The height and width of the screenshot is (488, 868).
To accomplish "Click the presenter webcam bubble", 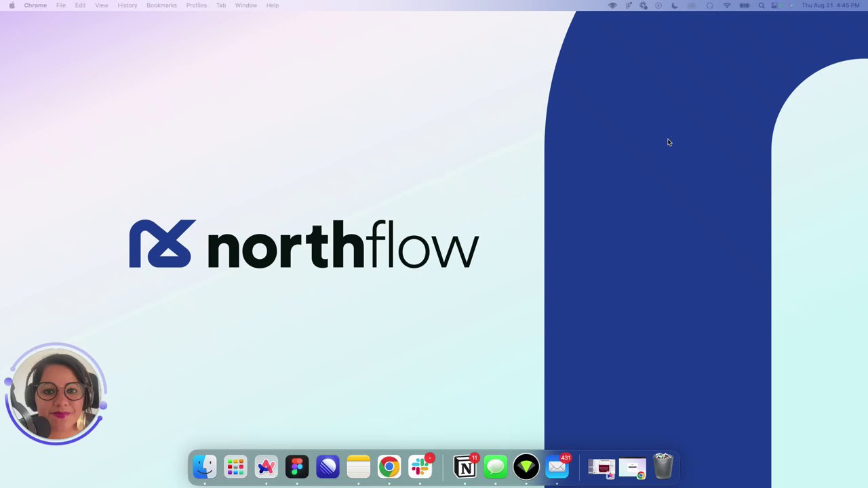I will click(x=56, y=394).
